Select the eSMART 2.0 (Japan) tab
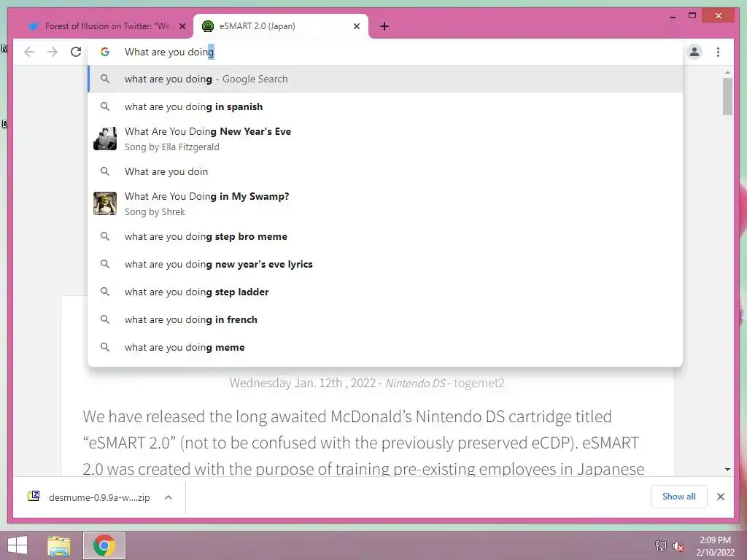 click(x=280, y=26)
